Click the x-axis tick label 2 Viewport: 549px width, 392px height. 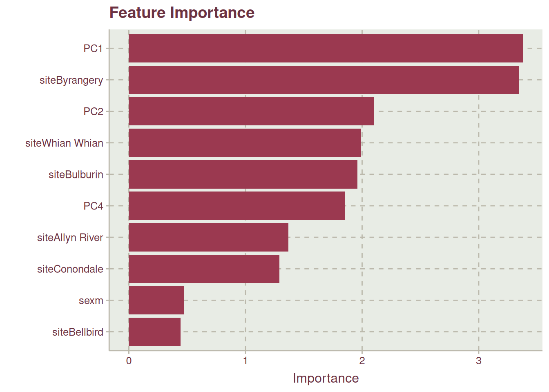click(x=362, y=361)
